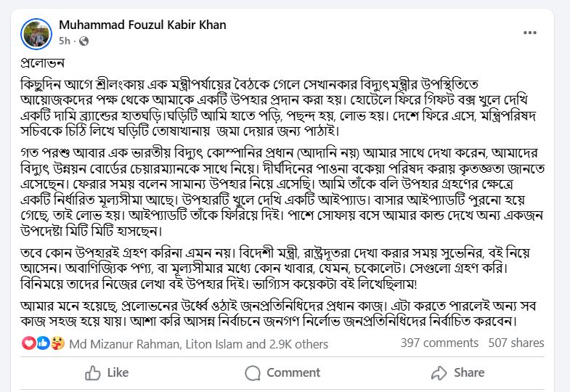570x392 pixels.
Task: Open the author name Muhammad Fouzul Kabir Khan
Action: 142,25
